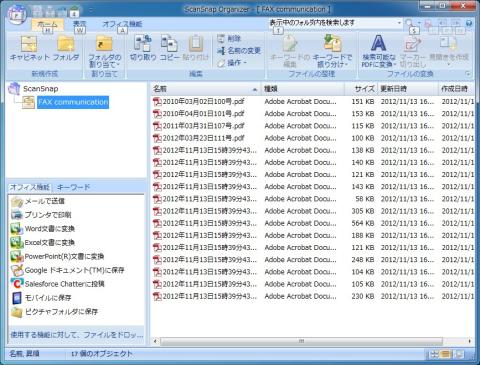Click the search magnifier icon

(409, 23)
